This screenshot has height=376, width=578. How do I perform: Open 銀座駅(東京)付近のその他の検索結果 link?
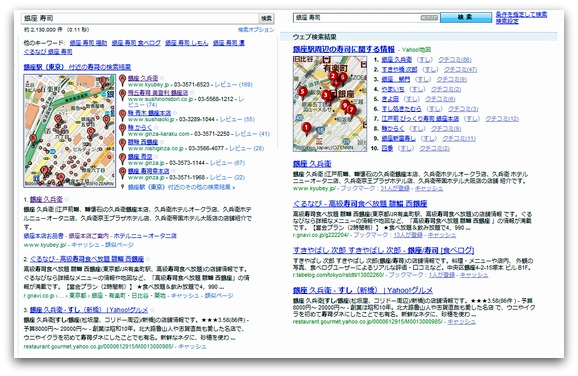coord(181,187)
